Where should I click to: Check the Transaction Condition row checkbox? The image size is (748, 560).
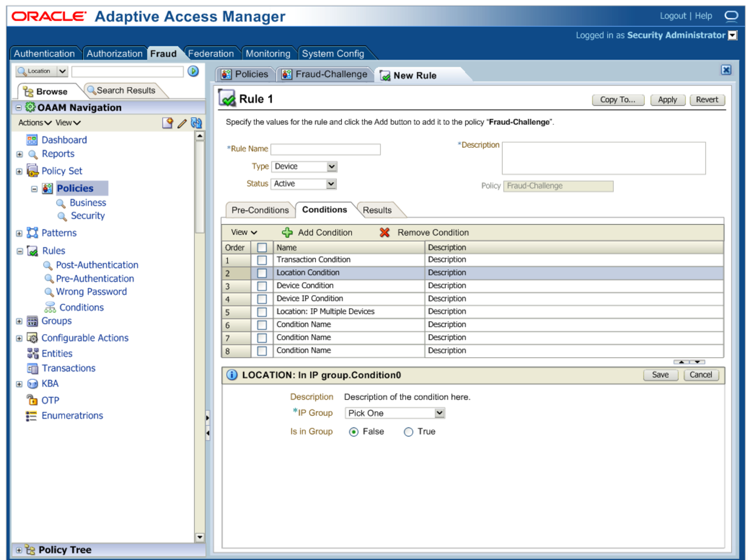262,260
